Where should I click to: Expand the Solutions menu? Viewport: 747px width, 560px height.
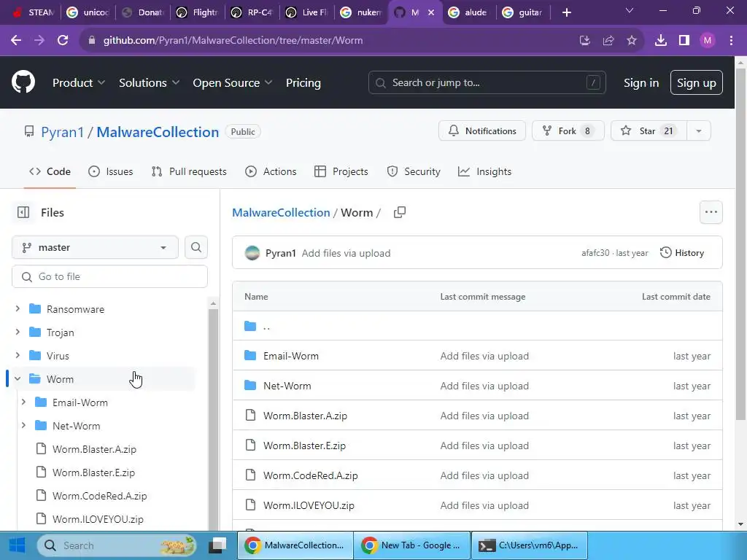149,82
